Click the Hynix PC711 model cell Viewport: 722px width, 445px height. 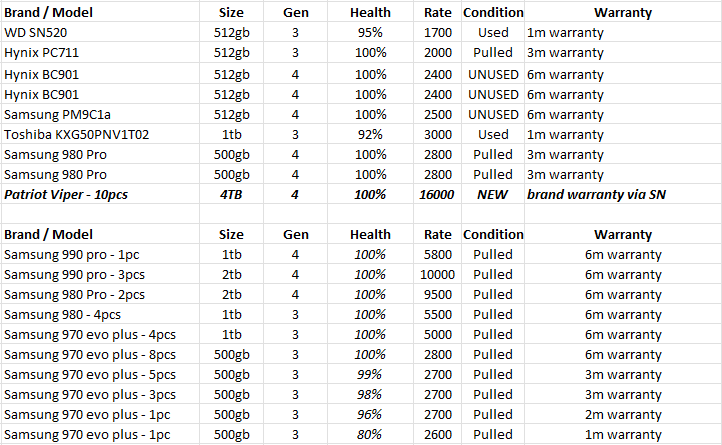100,53
